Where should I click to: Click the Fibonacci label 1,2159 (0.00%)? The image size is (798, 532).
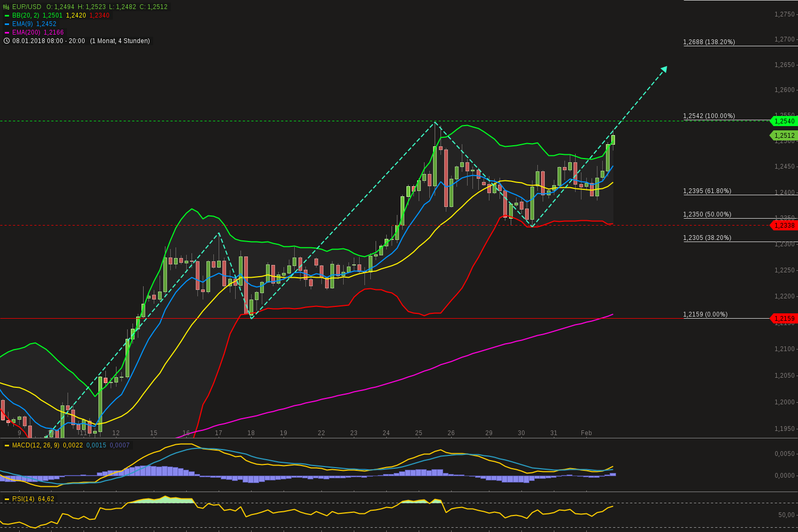(705, 314)
